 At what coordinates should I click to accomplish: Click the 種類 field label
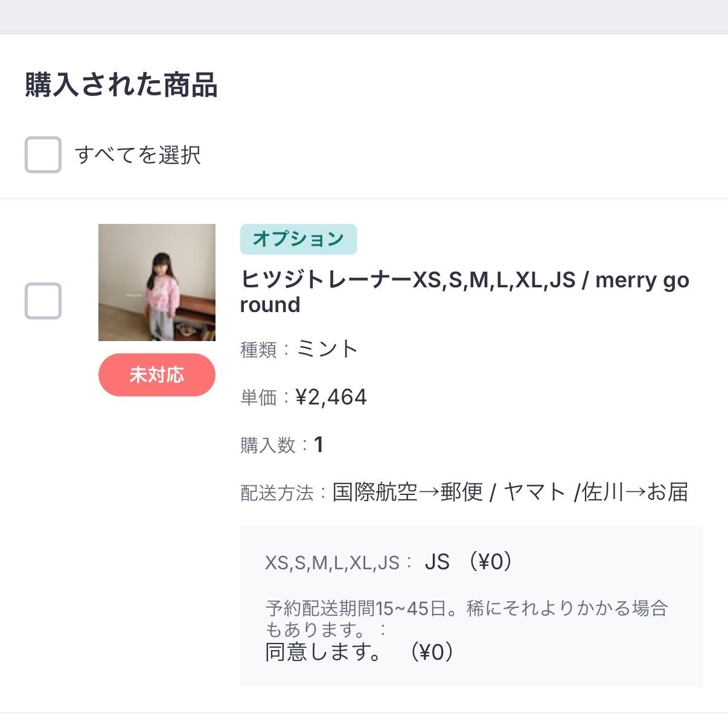coord(258,350)
